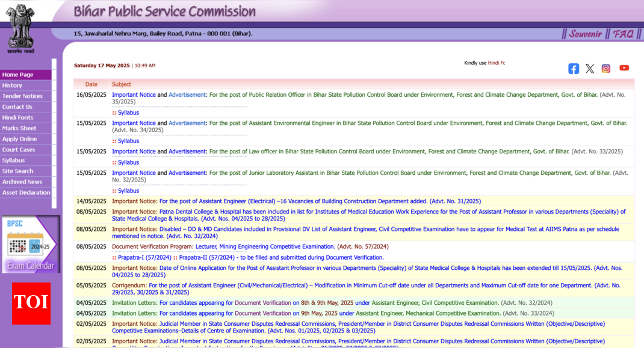Viewport: 644px width, 348px height.
Task: Go to Apply Online in sidebar
Action: click(19, 139)
